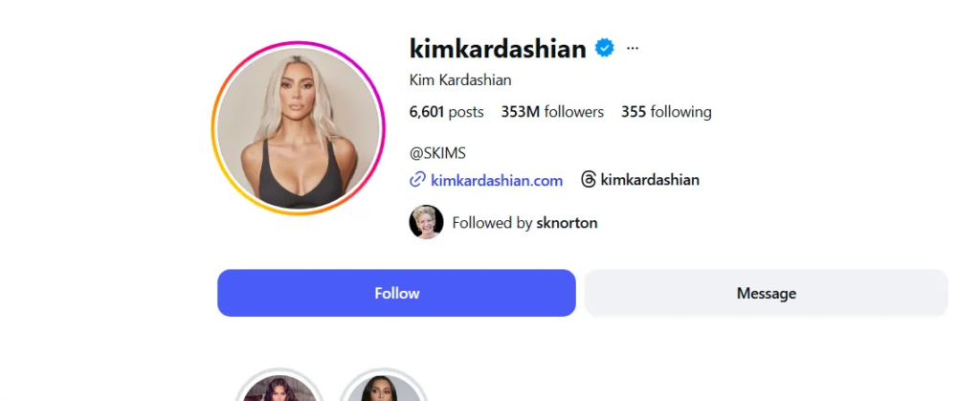Viewport: 980px width, 401px height.
Task: View the 353M followers list
Action: 552,112
